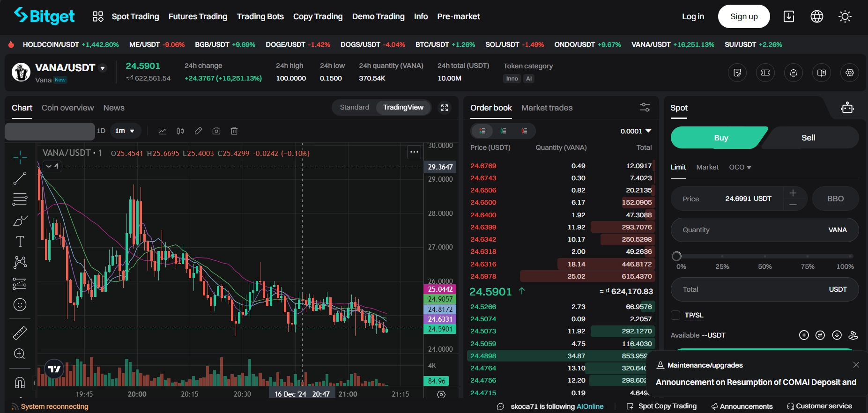Toggle the magnet mode tool
Screen dimensions: 868x413
pyautogui.click(x=20, y=383)
